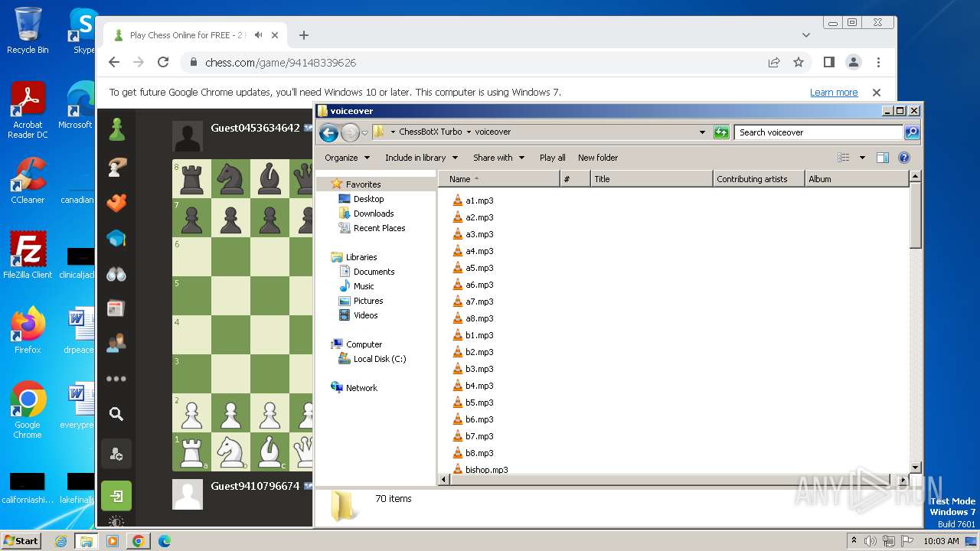Screen dimensions: 980x551
Task: Click Explorer Back navigation arrow
Action: pos(329,132)
